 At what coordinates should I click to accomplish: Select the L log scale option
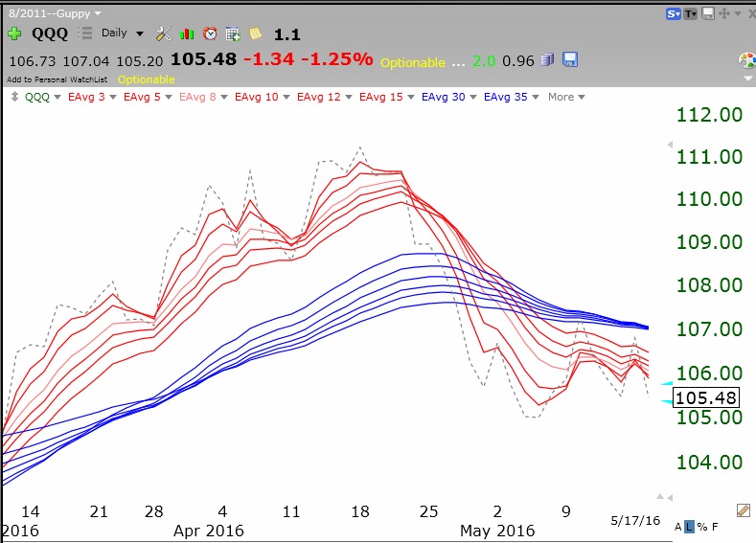tap(690, 527)
